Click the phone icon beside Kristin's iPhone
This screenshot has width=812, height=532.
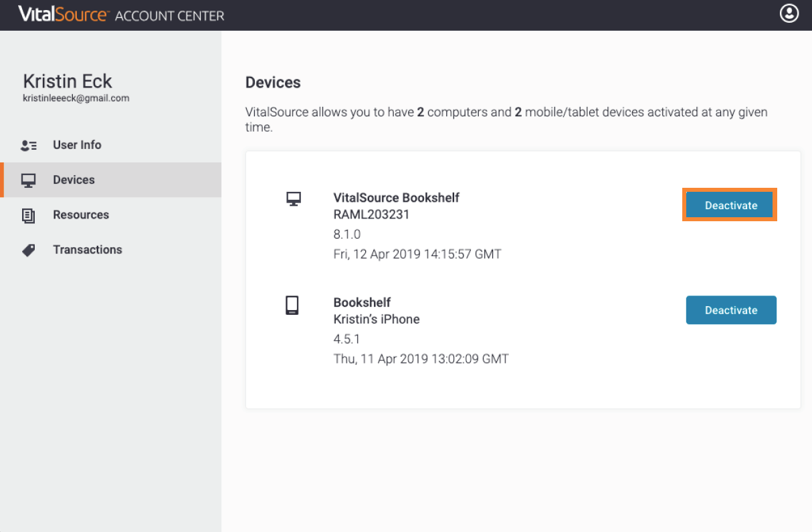(x=292, y=305)
